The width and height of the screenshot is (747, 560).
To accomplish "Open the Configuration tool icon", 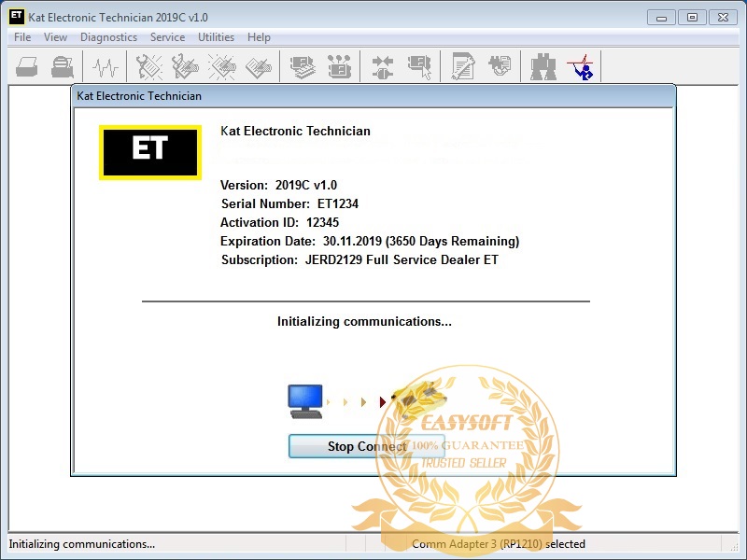I will 339,66.
